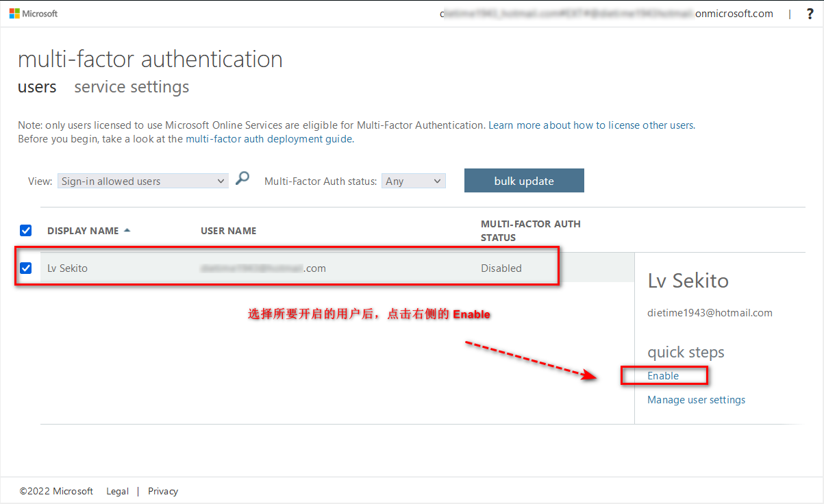Switch to the service settings tab
Screen dimensions: 824x504
click(x=131, y=87)
